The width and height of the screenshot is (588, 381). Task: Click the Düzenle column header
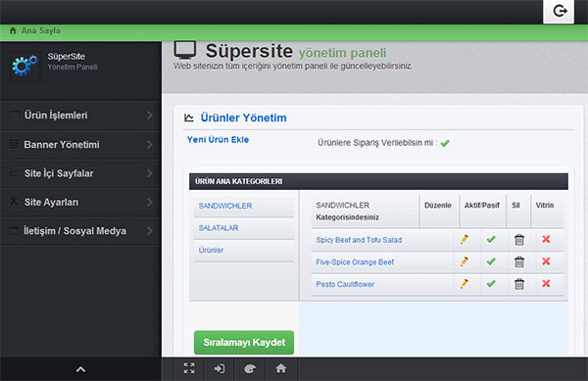[x=438, y=206]
